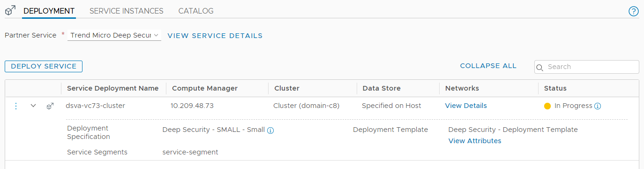Open VIEW SERVICE DETAILS link

pos(215,36)
